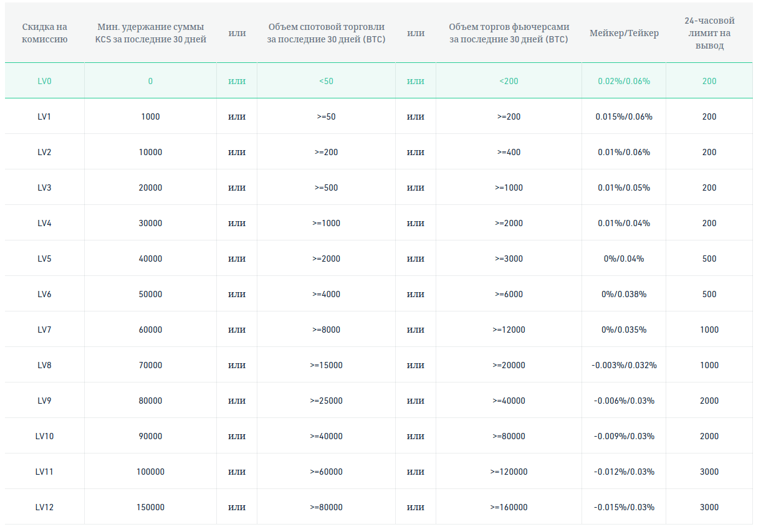This screenshot has height=532, width=761.
Task: Click the "24-часовой лимит на вывод" header
Action: click(709, 33)
